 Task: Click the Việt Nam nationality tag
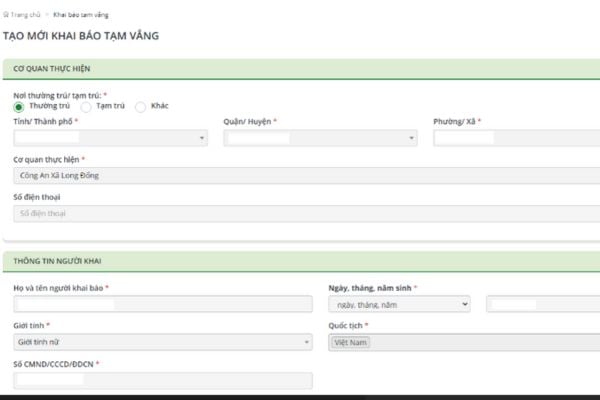[x=350, y=342]
